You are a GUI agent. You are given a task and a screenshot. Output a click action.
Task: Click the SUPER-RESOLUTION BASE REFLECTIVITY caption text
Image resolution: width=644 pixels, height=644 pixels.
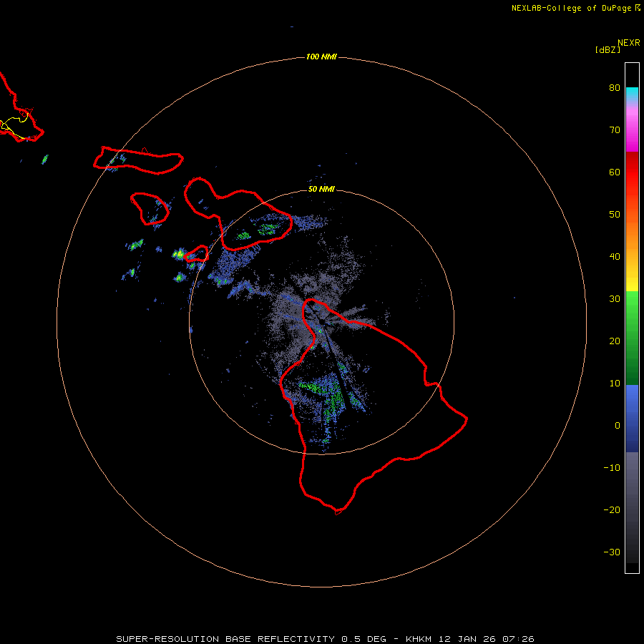click(225, 639)
